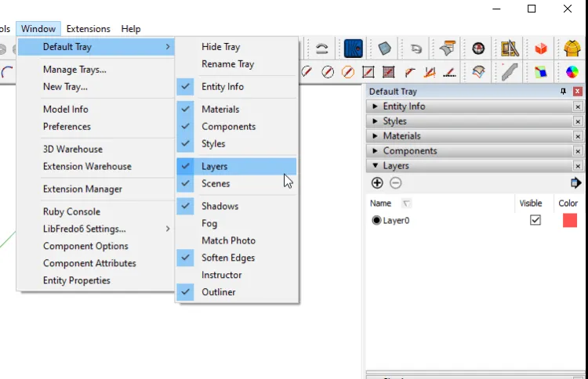Click Layer0 red color swatch
Image resolution: width=588 pixels, height=379 pixels.
click(x=570, y=220)
